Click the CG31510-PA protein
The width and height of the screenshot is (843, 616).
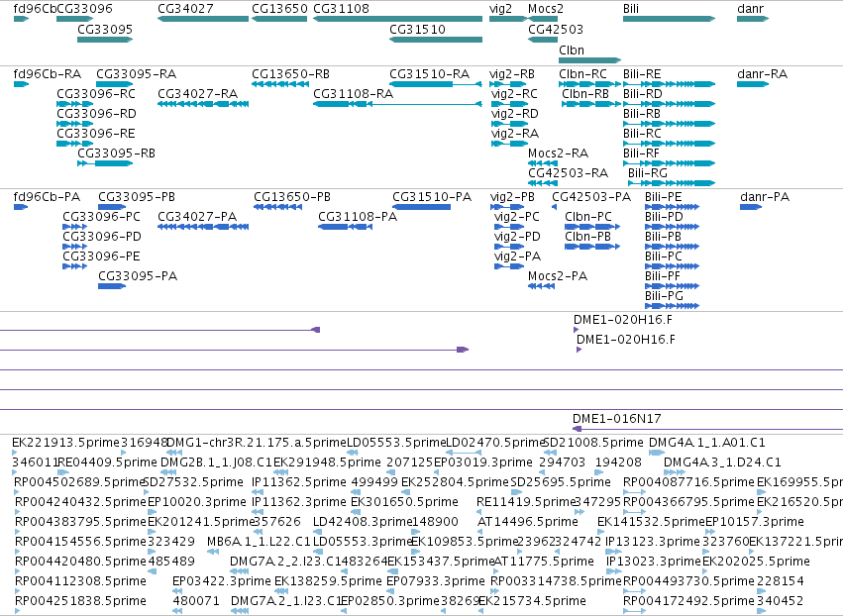point(422,207)
